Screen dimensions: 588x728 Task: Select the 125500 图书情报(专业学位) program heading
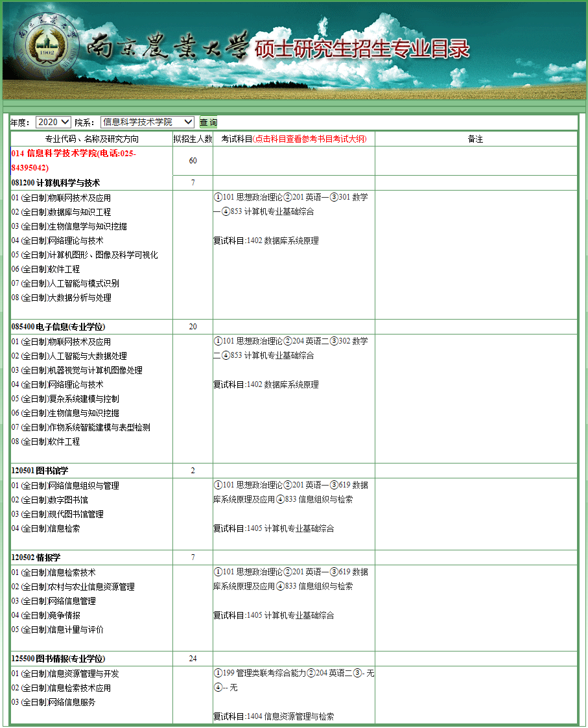pos(58,659)
